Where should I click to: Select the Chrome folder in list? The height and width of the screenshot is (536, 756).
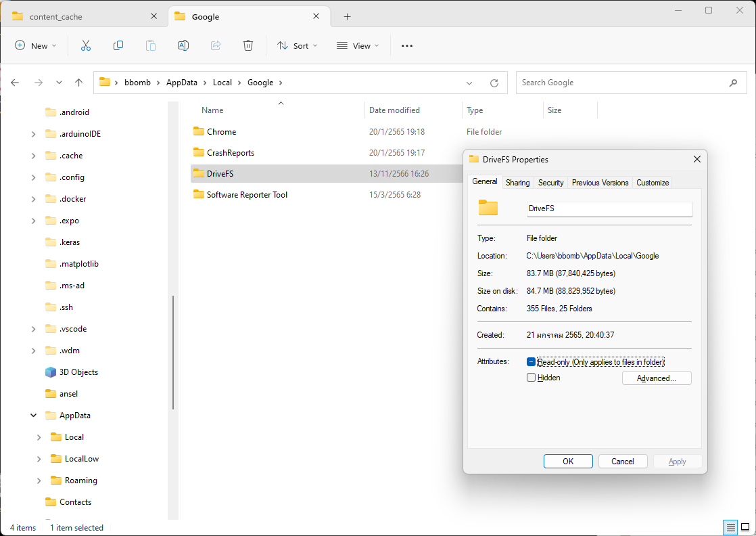tap(221, 132)
